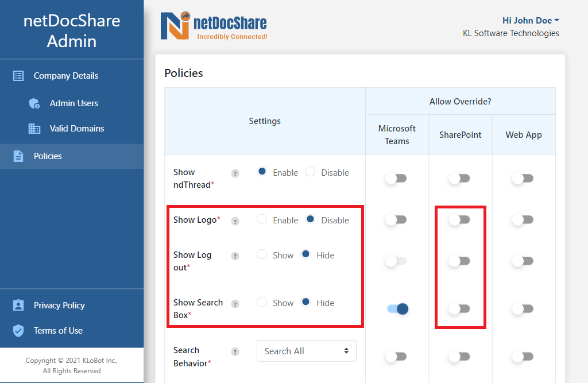Select Enable for Show ndThread
The width and height of the screenshot is (588, 383).
click(262, 172)
